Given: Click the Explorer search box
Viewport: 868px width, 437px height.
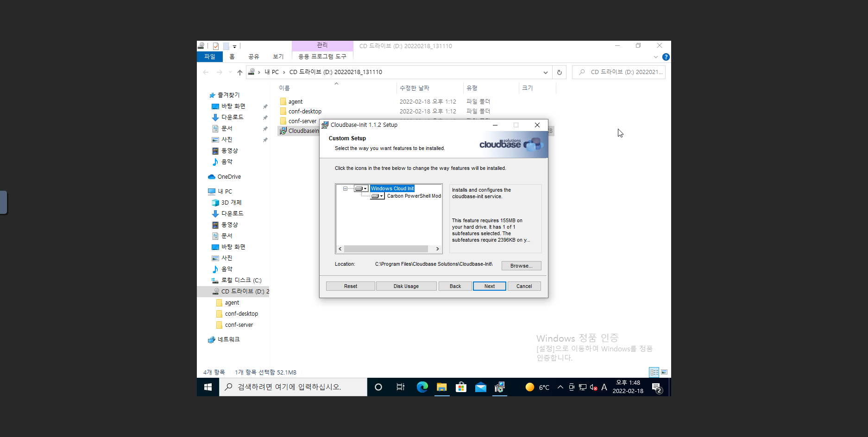Looking at the screenshot, I should (619, 72).
